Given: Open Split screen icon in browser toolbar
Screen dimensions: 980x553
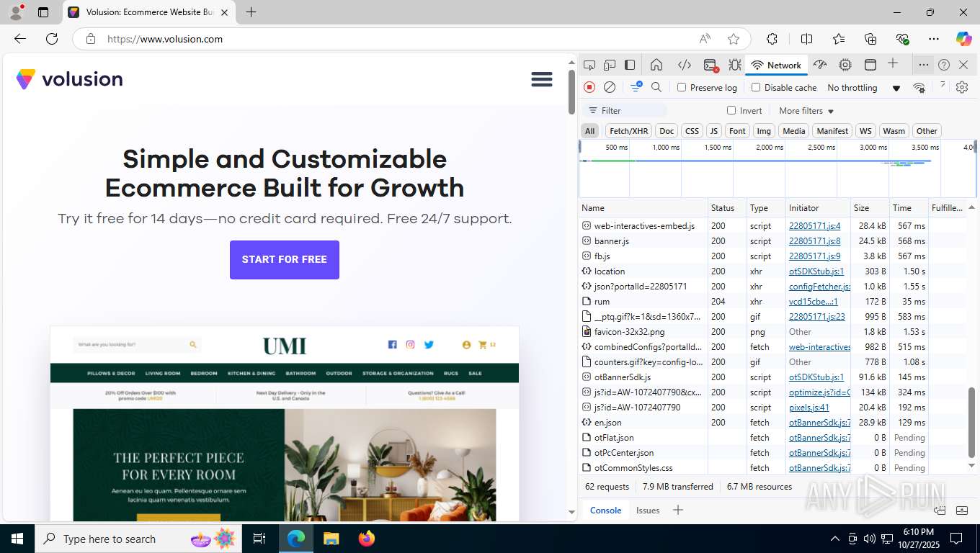Looking at the screenshot, I should pyautogui.click(x=807, y=39).
